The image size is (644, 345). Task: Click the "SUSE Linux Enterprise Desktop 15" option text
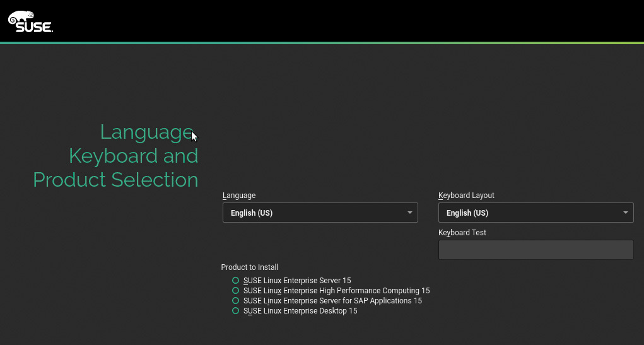[x=300, y=311]
